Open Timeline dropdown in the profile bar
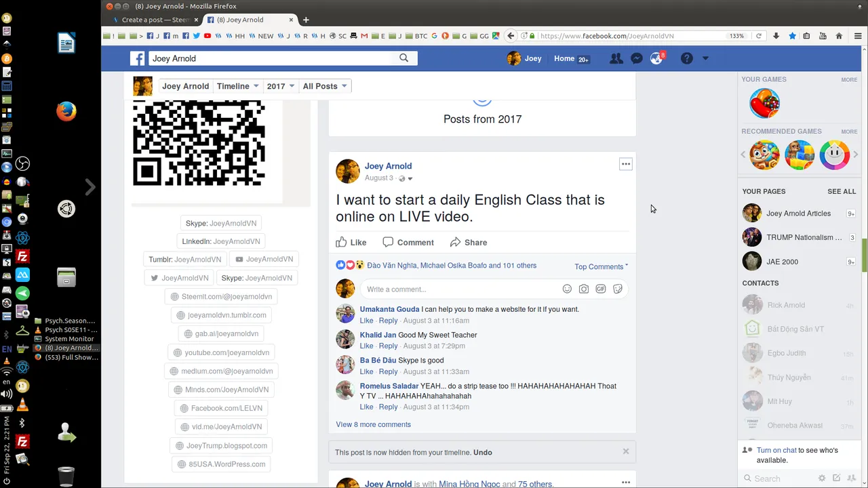868x488 pixels. click(238, 86)
